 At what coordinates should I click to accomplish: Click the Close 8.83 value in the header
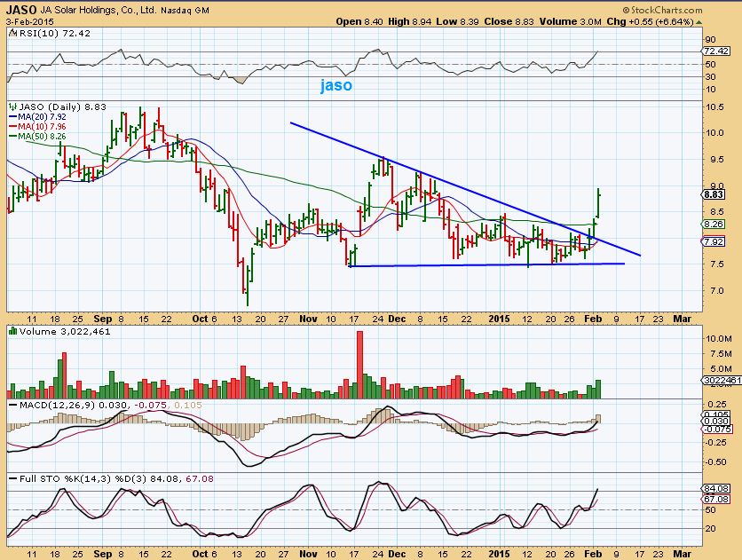point(509,22)
